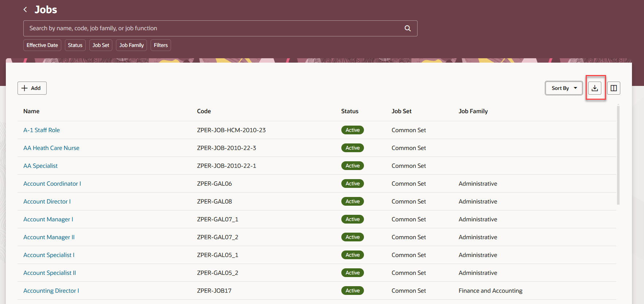Select code ZPER-GAL05_1

[218, 255]
